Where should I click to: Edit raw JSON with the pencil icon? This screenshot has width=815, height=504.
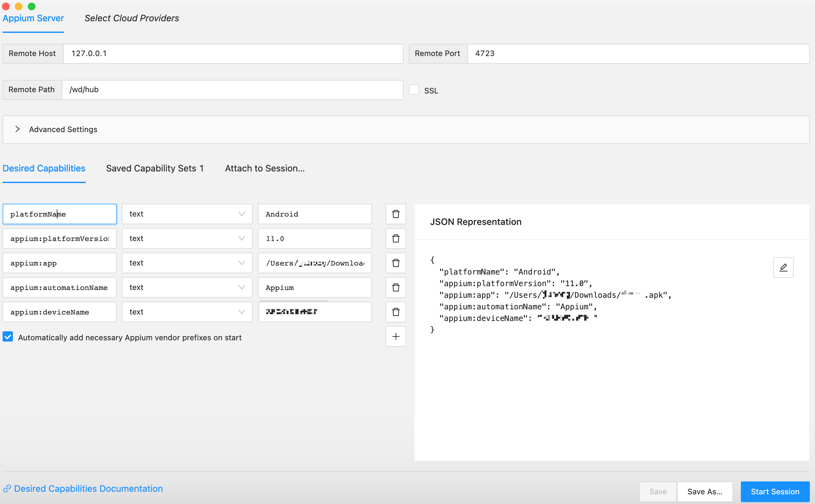[783, 267]
